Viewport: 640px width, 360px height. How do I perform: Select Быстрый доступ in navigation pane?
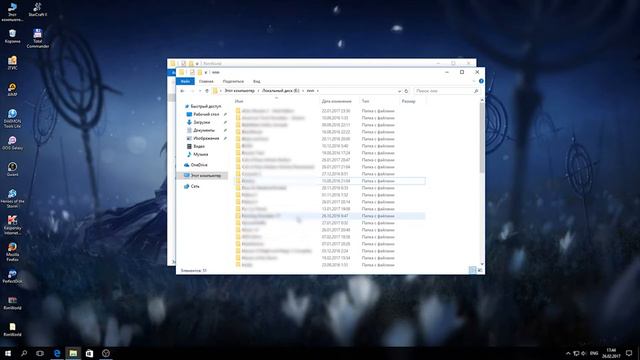[x=202, y=106]
